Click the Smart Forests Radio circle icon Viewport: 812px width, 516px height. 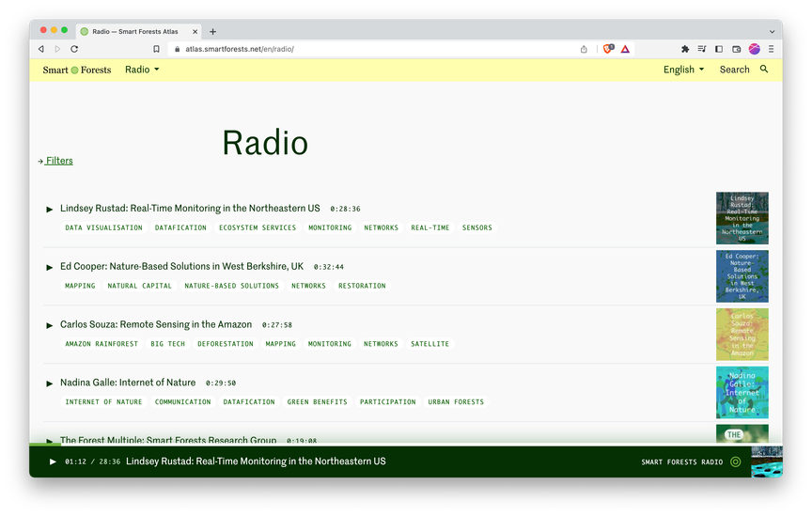[x=735, y=461]
